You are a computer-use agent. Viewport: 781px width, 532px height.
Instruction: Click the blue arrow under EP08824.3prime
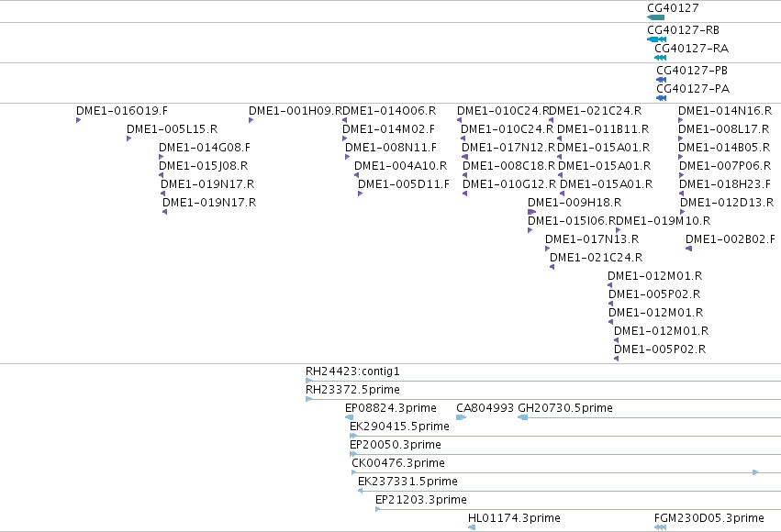[x=349, y=417]
